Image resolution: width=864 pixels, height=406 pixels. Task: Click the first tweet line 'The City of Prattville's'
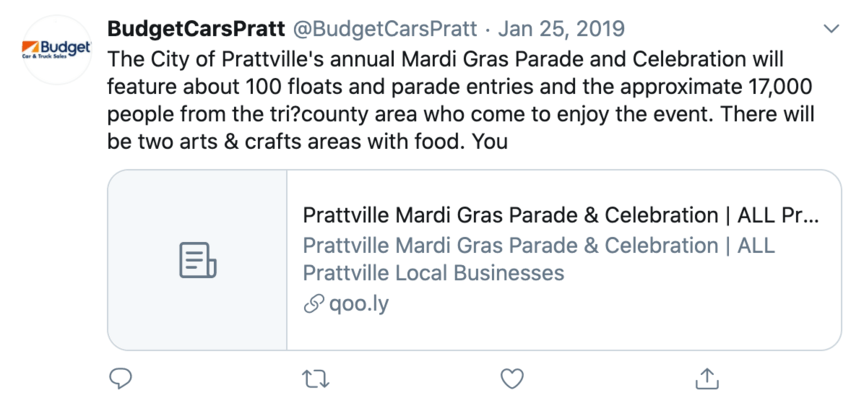[446, 59]
